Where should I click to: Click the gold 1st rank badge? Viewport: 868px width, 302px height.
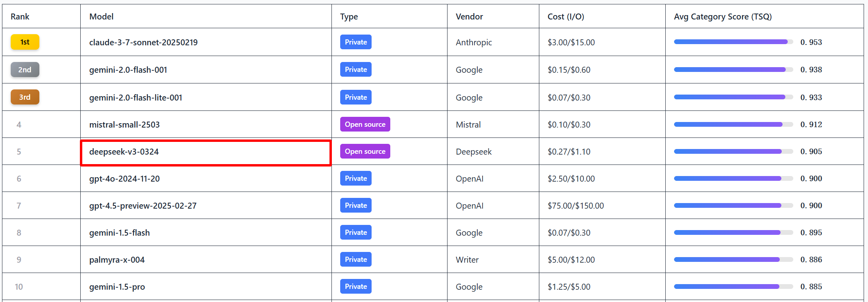[x=25, y=42]
